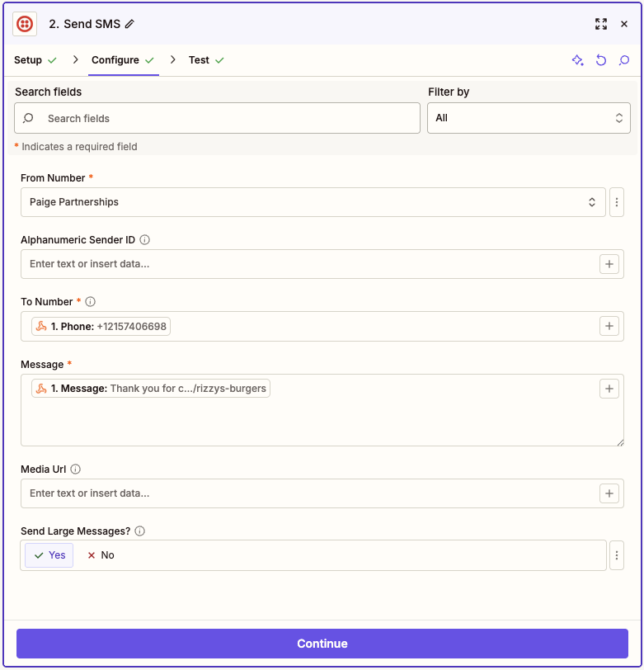Open info tooltip for Alphanumeric Sender ID
Image resolution: width=644 pixels, height=670 pixels.
pyautogui.click(x=145, y=240)
